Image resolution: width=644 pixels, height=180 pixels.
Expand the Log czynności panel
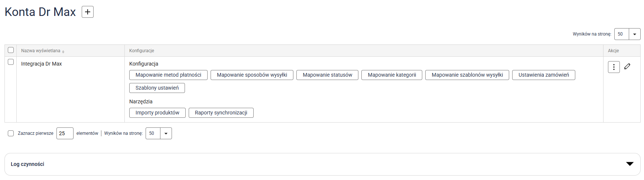pos(630,164)
